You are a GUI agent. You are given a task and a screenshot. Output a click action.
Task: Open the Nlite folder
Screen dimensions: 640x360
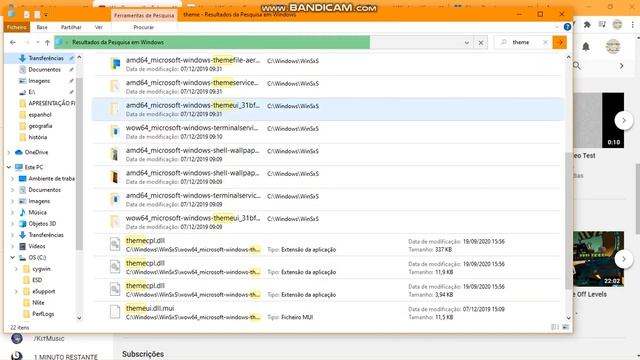[38, 302]
